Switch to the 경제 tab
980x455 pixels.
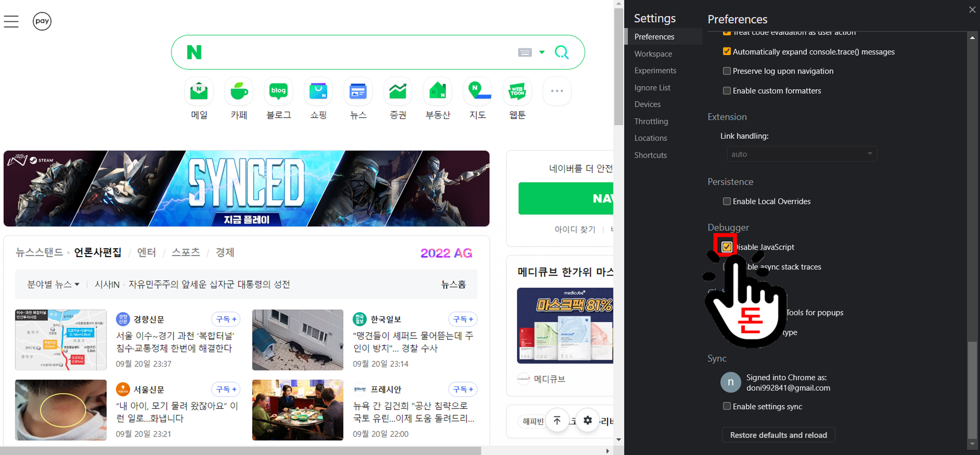[x=225, y=252]
